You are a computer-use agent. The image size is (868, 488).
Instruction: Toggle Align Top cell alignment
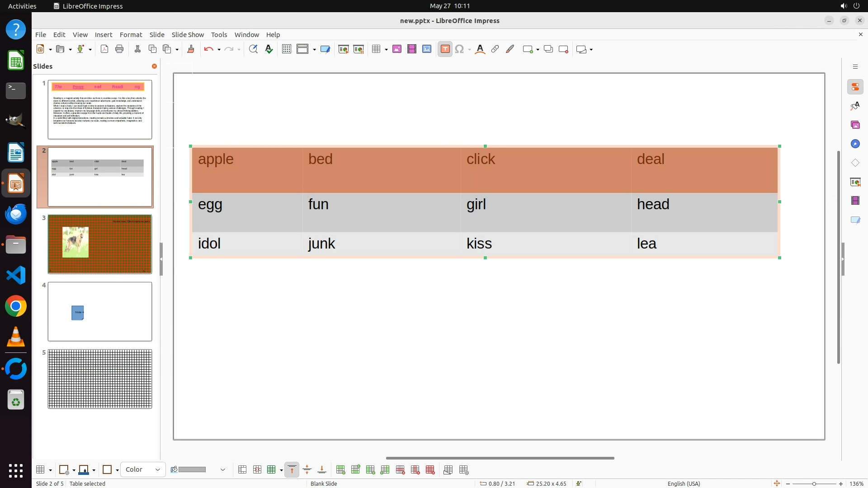(292, 470)
